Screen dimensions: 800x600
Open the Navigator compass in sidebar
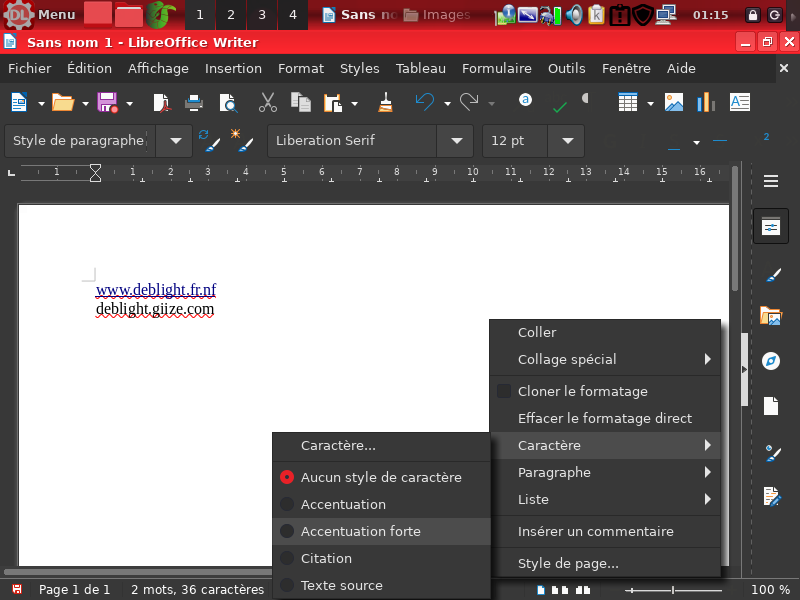[x=770, y=361]
